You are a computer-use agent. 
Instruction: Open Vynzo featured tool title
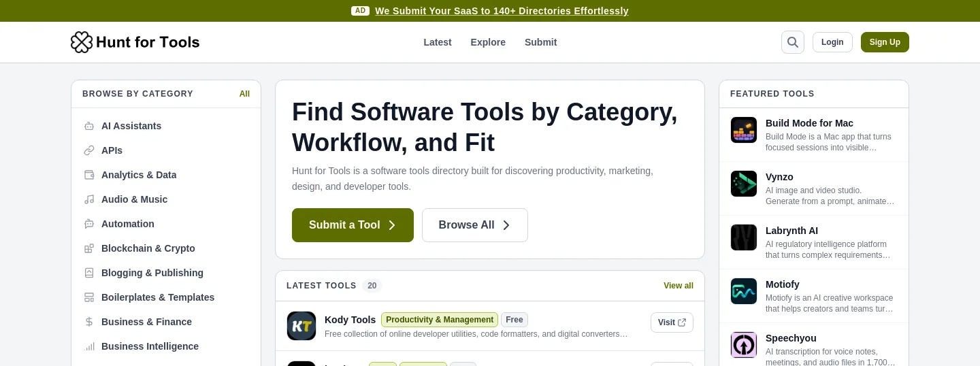(x=779, y=177)
